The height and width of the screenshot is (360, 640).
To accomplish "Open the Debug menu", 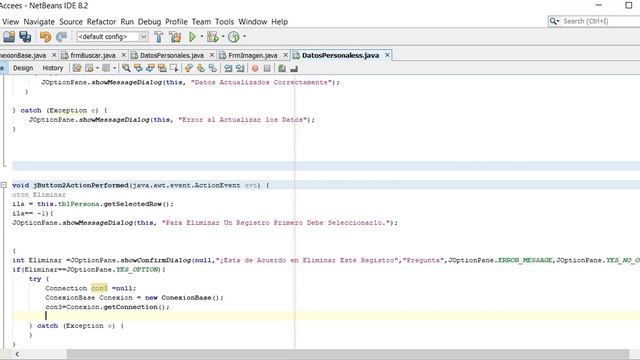I will pos(149,22).
